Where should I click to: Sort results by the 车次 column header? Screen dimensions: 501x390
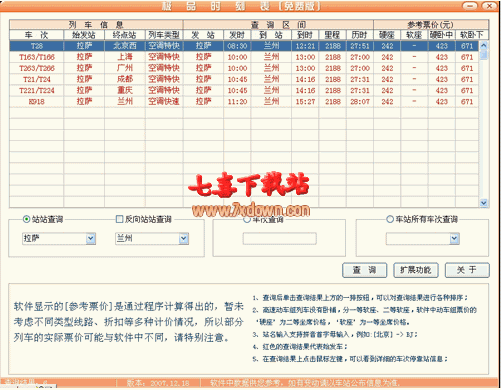pyautogui.click(x=36, y=35)
